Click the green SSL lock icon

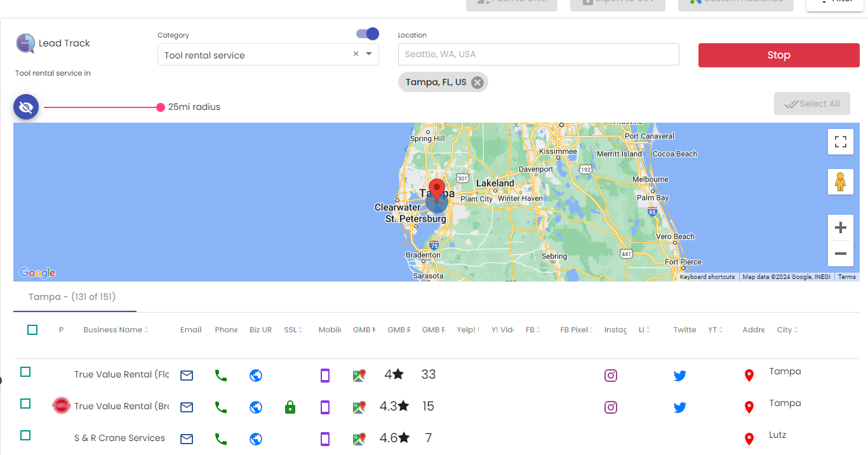(x=290, y=407)
